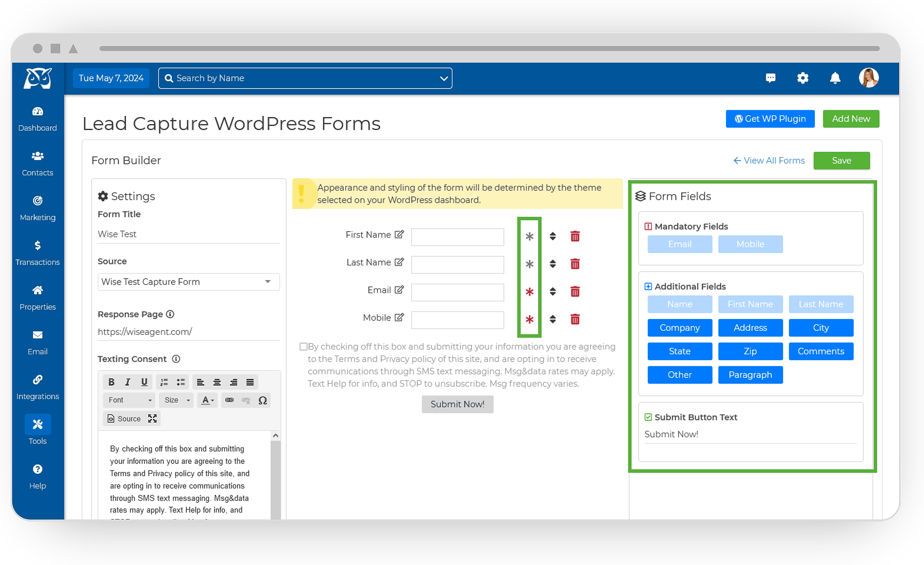This screenshot has width=924, height=565.
Task: Check the texting consent checkbox
Action: [304, 346]
